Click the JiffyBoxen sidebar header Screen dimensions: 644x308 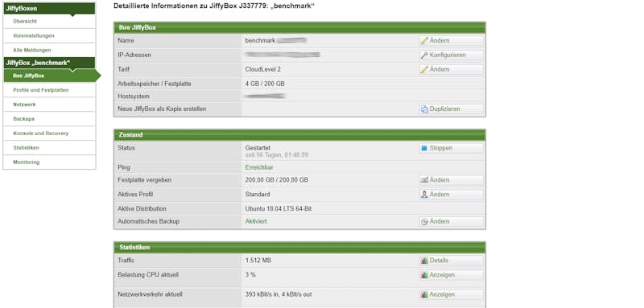pyautogui.click(x=49, y=8)
